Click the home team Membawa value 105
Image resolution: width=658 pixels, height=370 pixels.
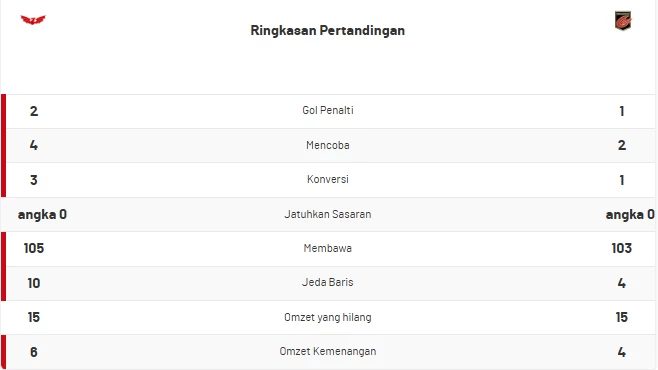(x=34, y=248)
